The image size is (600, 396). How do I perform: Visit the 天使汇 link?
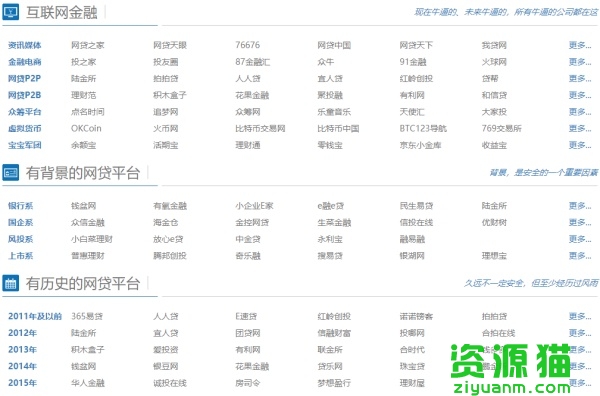(412, 112)
